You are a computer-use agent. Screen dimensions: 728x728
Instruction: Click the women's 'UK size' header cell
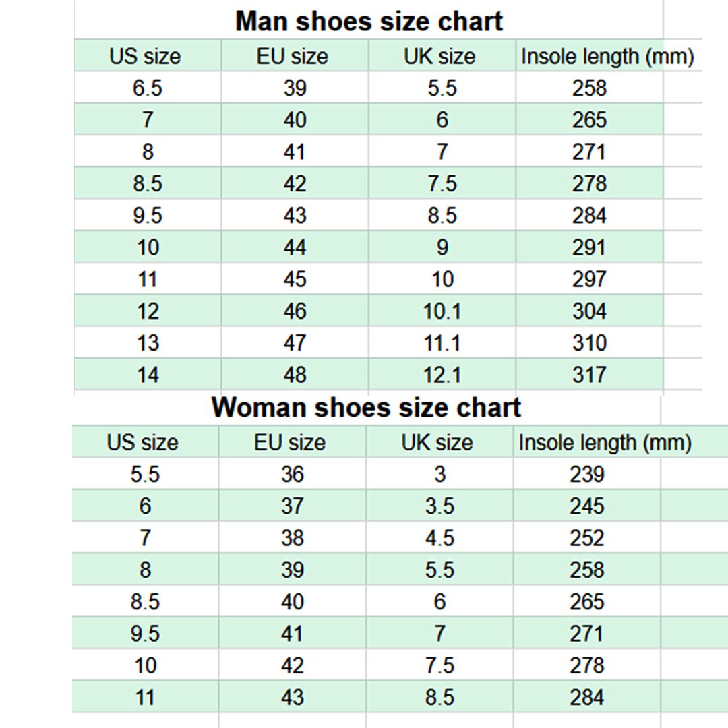[x=437, y=442]
